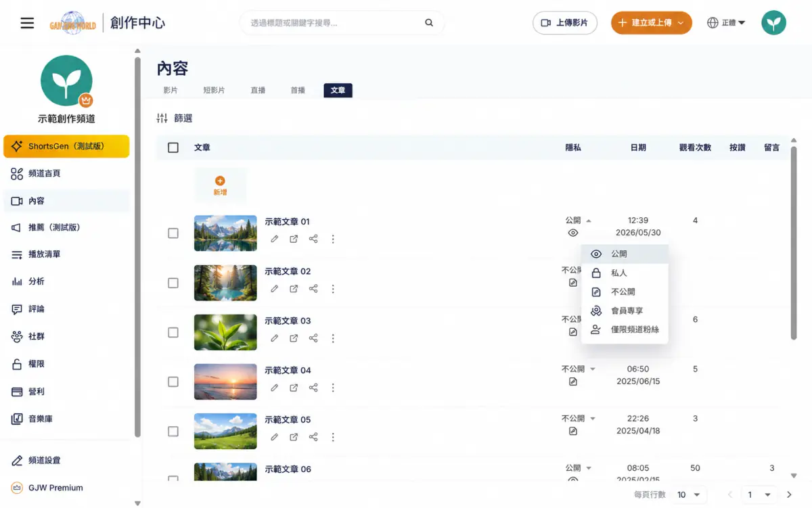Viewport: 812px width, 508px height.
Task: Check the box for 示範文章 03
Action: [x=173, y=332]
